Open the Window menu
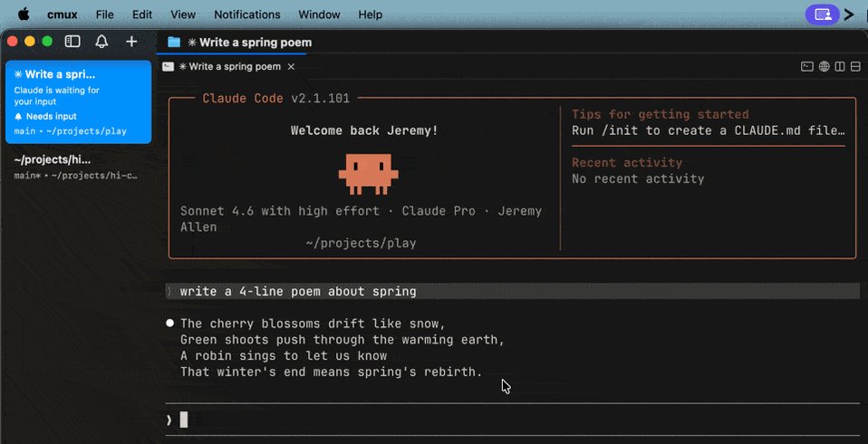 pos(320,14)
